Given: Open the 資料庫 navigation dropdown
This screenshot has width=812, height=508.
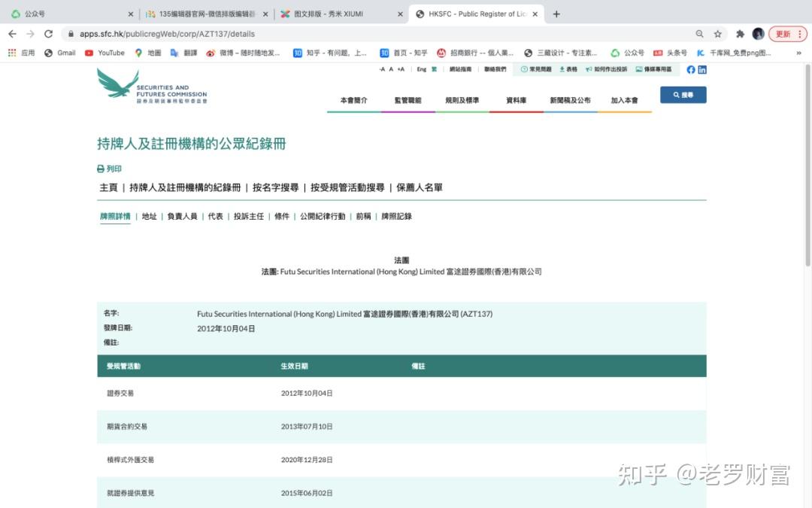Looking at the screenshot, I should (x=515, y=99).
